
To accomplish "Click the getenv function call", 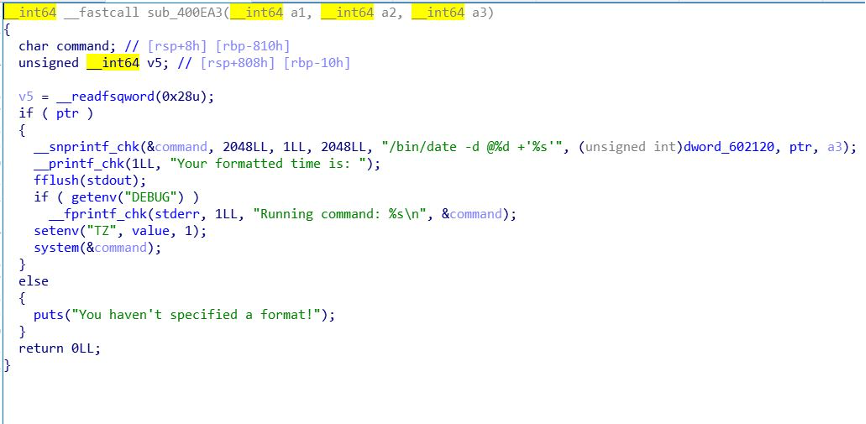I will (x=94, y=197).
